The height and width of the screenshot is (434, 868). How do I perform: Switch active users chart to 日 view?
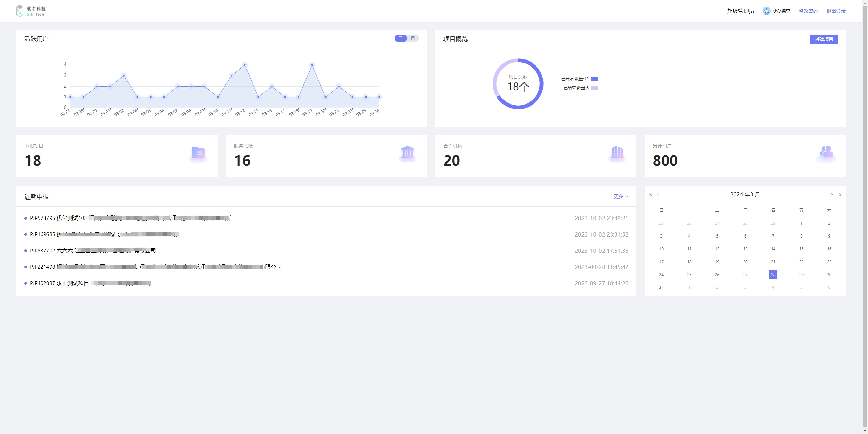point(400,38)
